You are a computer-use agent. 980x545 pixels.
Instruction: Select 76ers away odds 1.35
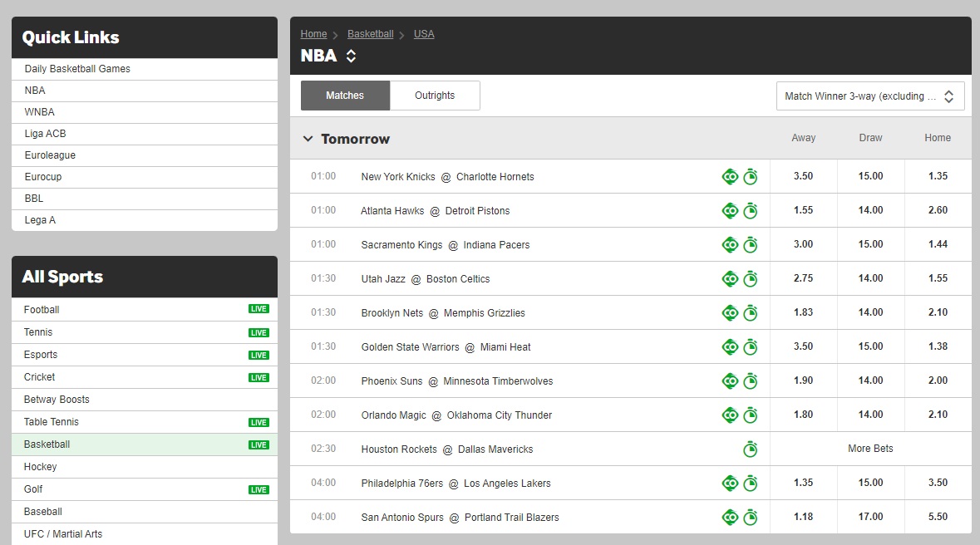pos(804,483)
